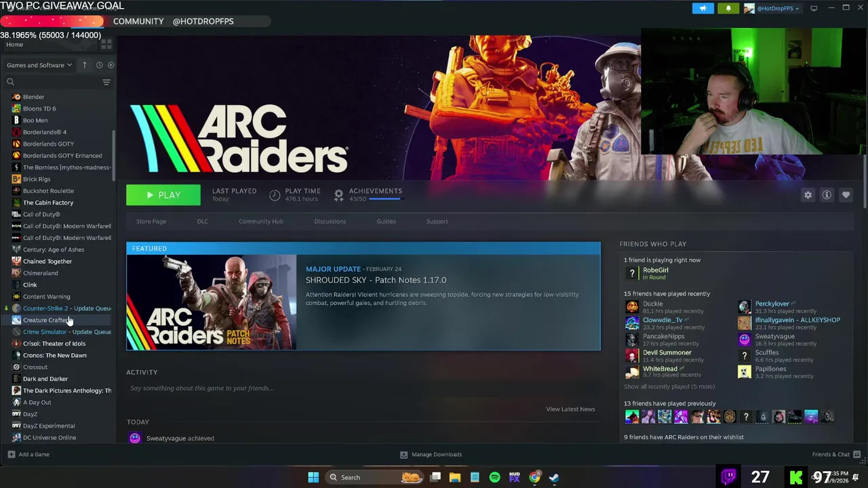The height and width of the screenshot is (488, 868).
Task: Open the Steam announcements megaphone icon
Action: tap(703, 8)
